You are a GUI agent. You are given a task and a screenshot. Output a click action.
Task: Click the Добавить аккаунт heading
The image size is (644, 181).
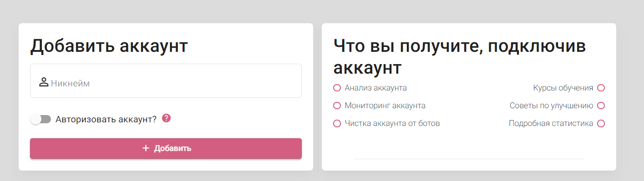tap(109, 46)
